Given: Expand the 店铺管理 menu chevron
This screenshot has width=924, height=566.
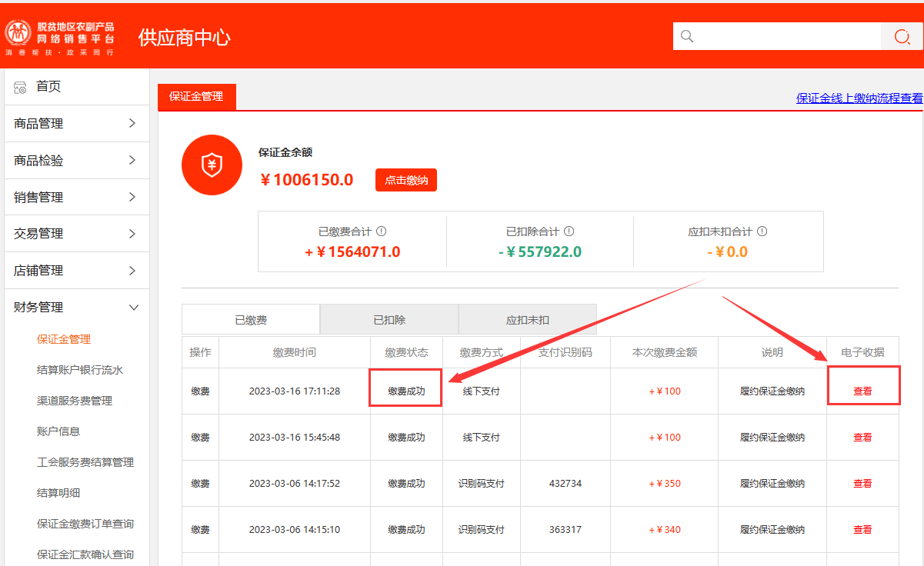Looking at the screenshot, I should pyautogui.click(x=132, y=270).
